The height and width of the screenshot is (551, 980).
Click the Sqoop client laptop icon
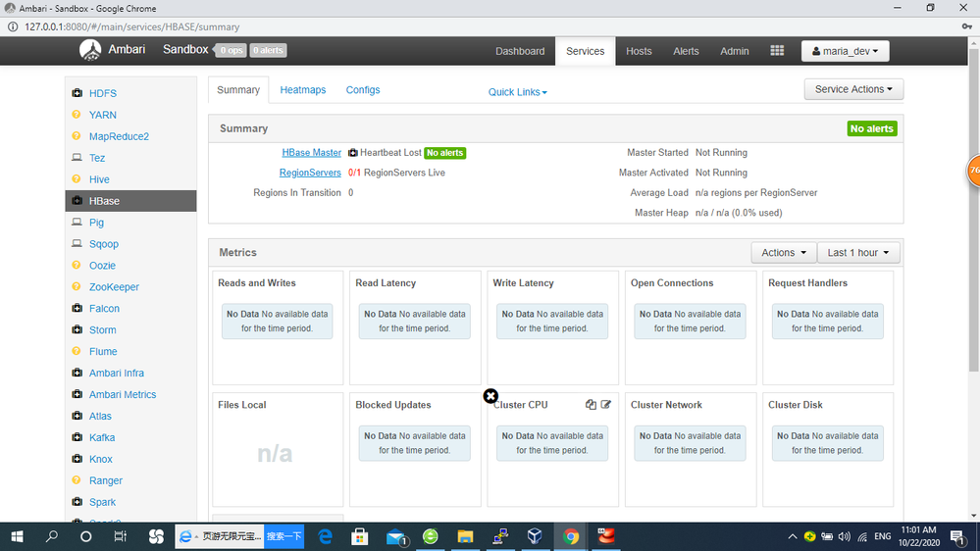[x=77, y=244]
